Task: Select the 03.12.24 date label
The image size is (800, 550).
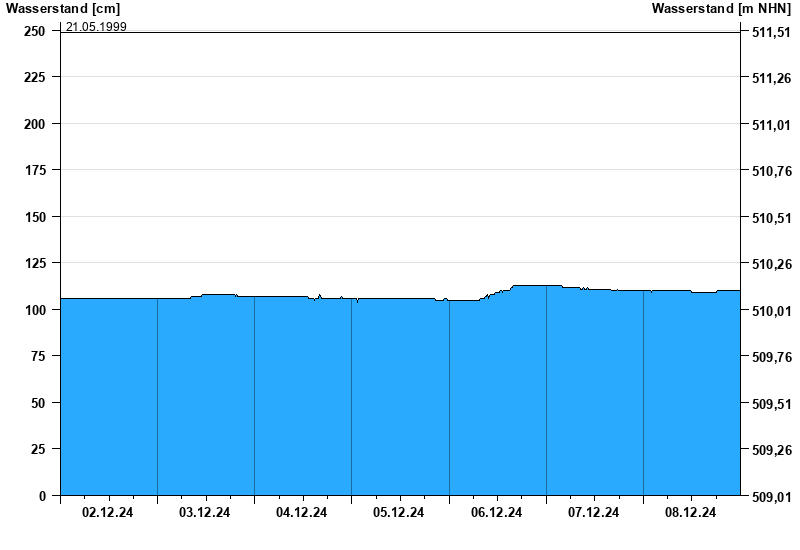Action: click(205, 513)
